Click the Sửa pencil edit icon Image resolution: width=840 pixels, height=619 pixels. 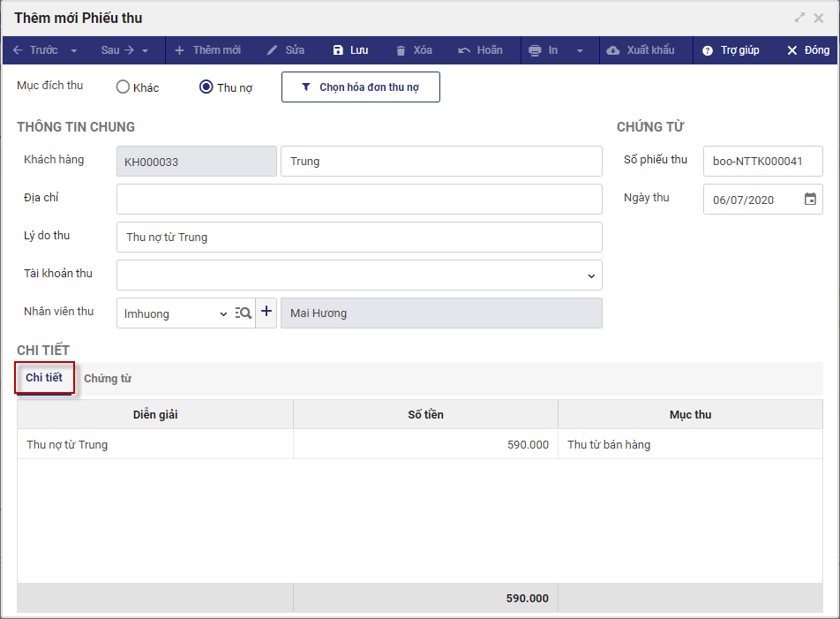pyautogui.click(x=273, y=50)
